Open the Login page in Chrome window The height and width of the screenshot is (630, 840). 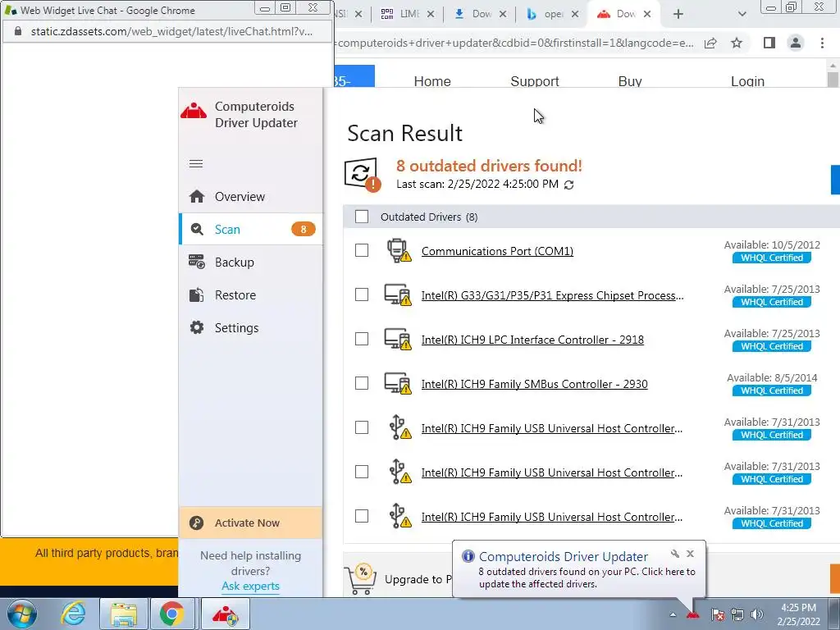pyautogui.click(x=747, y=81)
